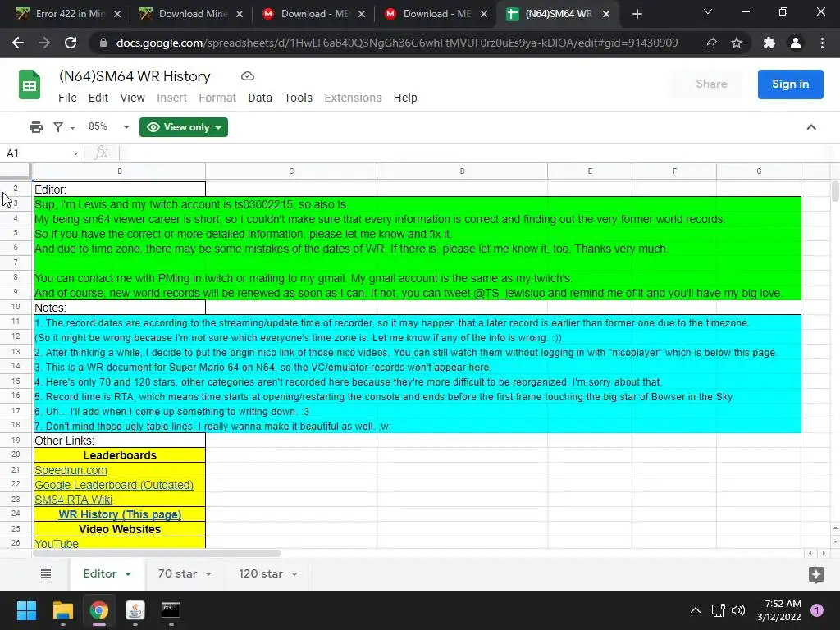Click the cloud document status icon
Viewport: 840px width, 630px height.
(x=248, y=76)
